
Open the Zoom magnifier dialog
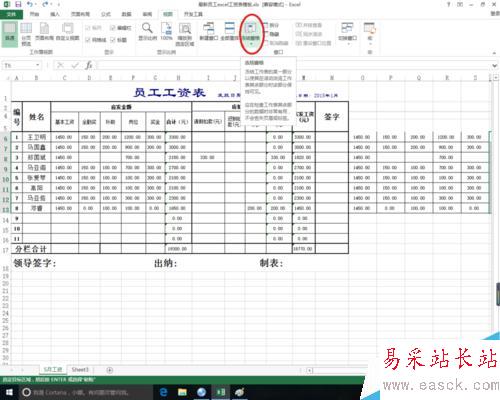[147, 32]
